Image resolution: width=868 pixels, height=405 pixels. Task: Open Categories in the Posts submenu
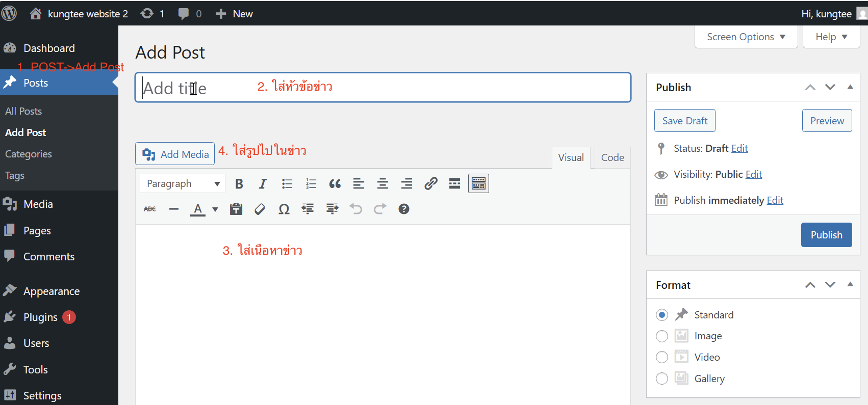(29, 154)
